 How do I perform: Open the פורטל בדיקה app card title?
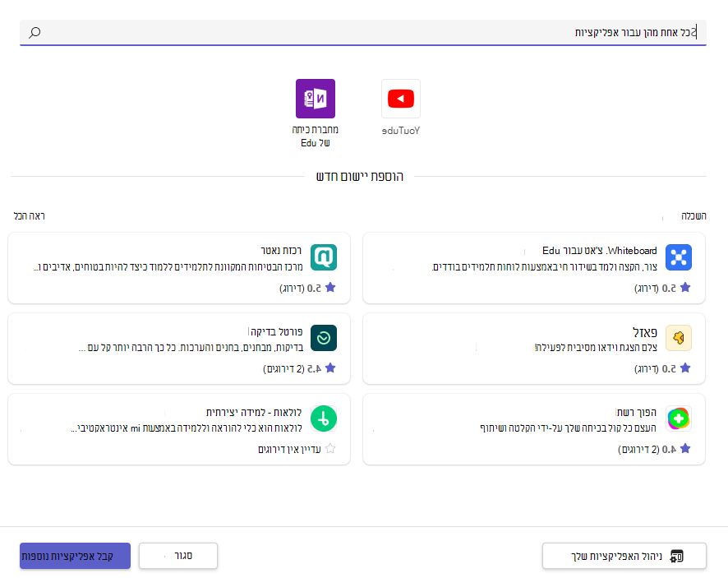tap(277, 331)
